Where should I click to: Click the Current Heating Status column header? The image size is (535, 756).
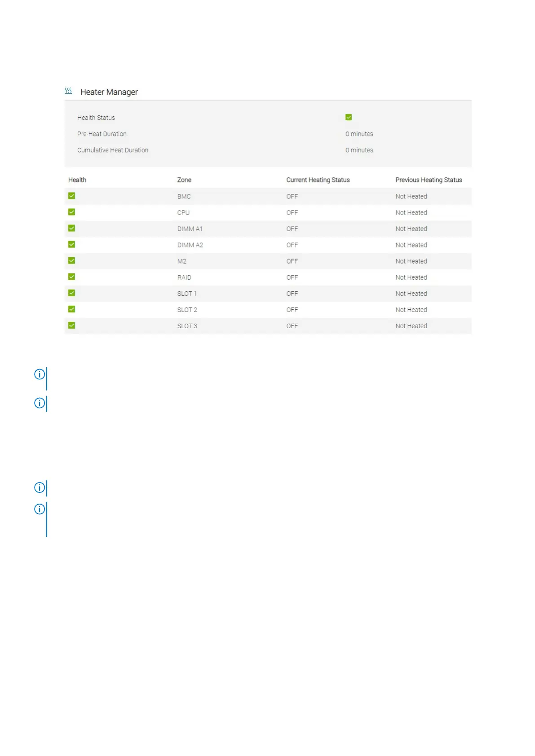[318, 180]
